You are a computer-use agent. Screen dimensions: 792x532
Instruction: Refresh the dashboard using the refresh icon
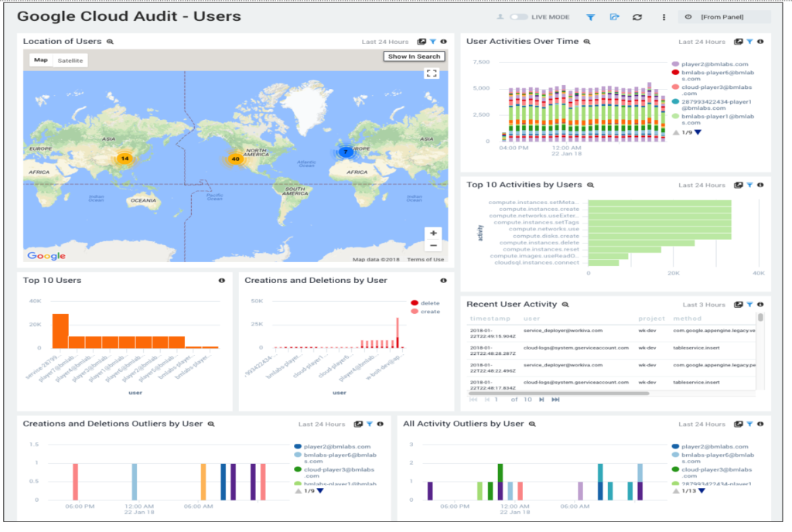[637, 17]
